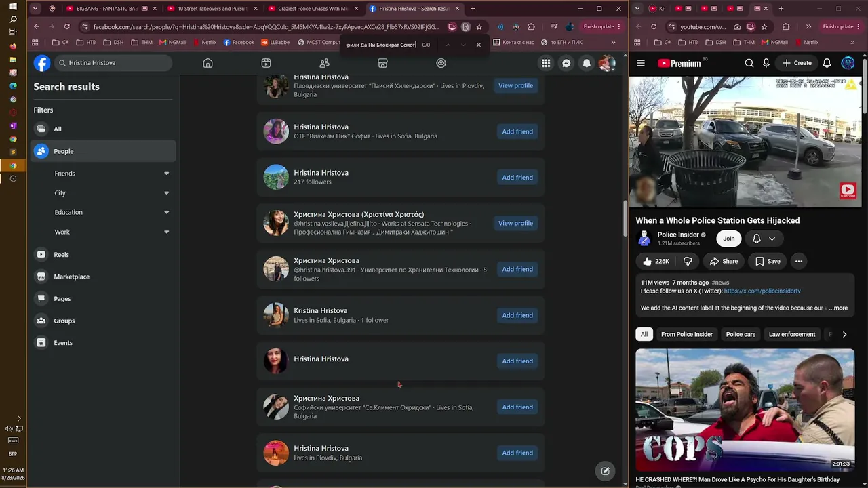Open the Marketplace icon in top navigation
This screenshot has width=868, height=488.
382,63
